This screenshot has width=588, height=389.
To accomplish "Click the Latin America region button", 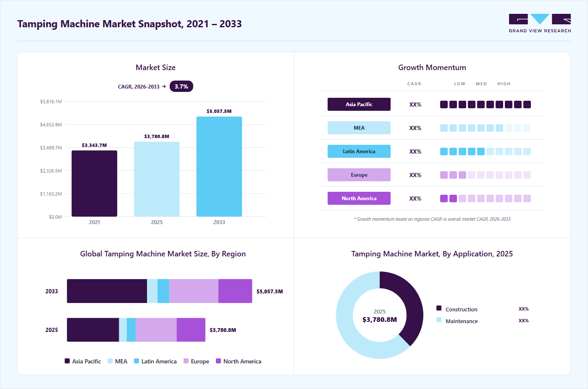I will [x=359, y=151].
